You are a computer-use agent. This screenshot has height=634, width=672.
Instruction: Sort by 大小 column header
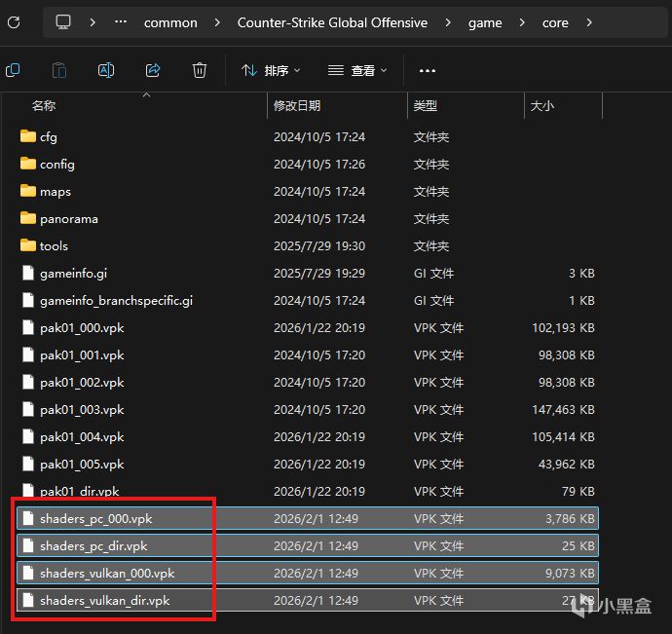pyautogui.click(x=541, y=105)
